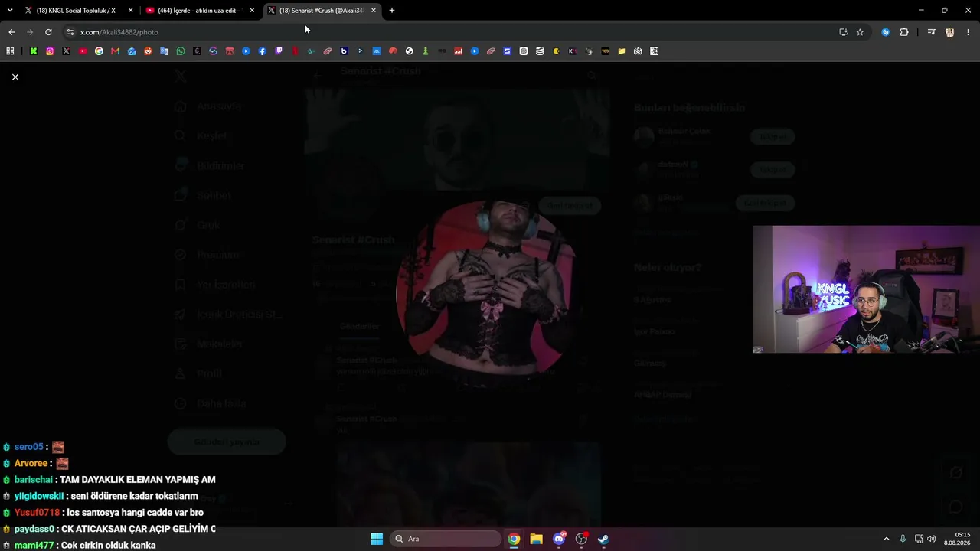Click chat username paydass0

pyautogui.click(x=34, y=529)
